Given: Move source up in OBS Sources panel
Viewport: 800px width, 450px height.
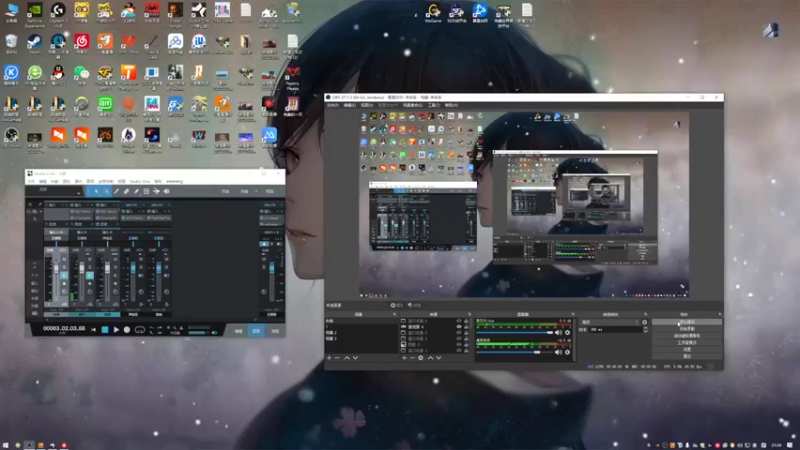Looking at the screenshot, I should point(430,358).
